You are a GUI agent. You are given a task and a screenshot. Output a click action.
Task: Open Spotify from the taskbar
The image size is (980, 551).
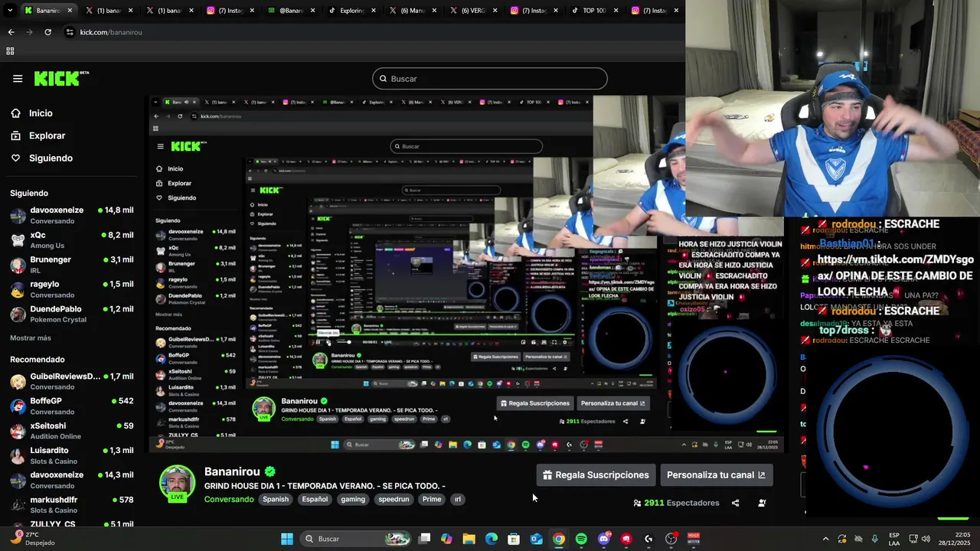pyautogui.click(x=581, y=539)
